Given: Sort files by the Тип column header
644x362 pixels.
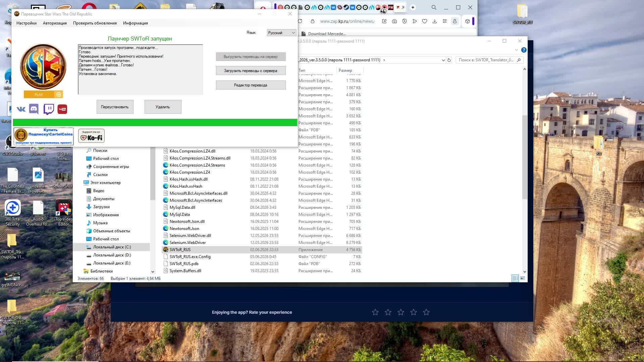Looking at the screenshot, I should coord(316,70).
